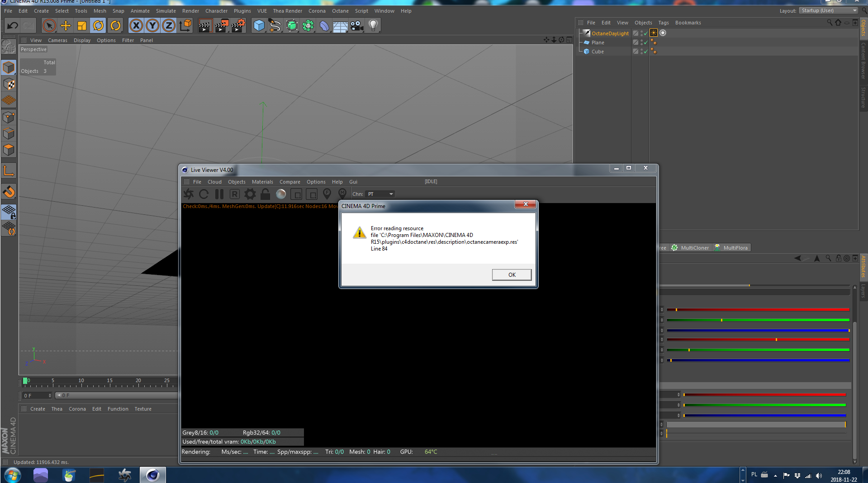Open the Chn channel dropdown
Screen dimensions: 868x483
coord(380,194)
